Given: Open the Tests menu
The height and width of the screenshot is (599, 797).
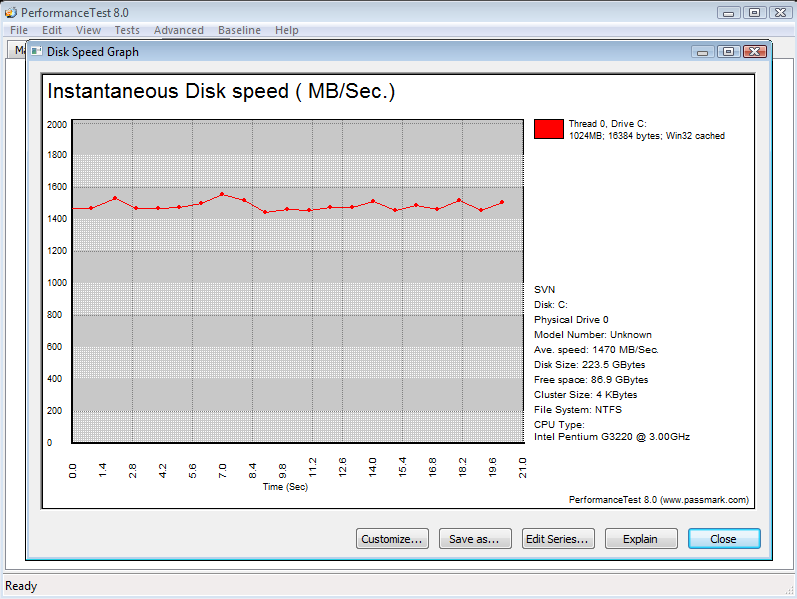Looking at the screenshot, I should pos(127,30).
